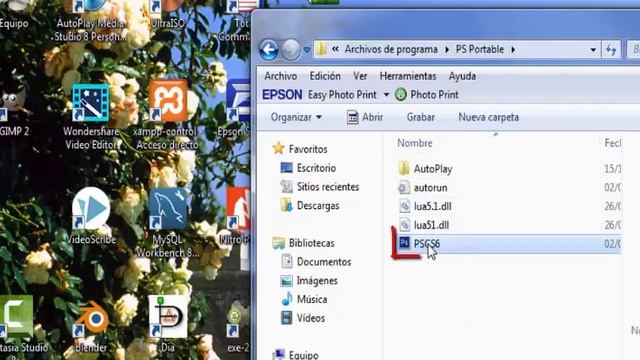Viewport: 640px width, 360px height.
Task: Open the Vídeos library
Action: (x=311, y=318)
